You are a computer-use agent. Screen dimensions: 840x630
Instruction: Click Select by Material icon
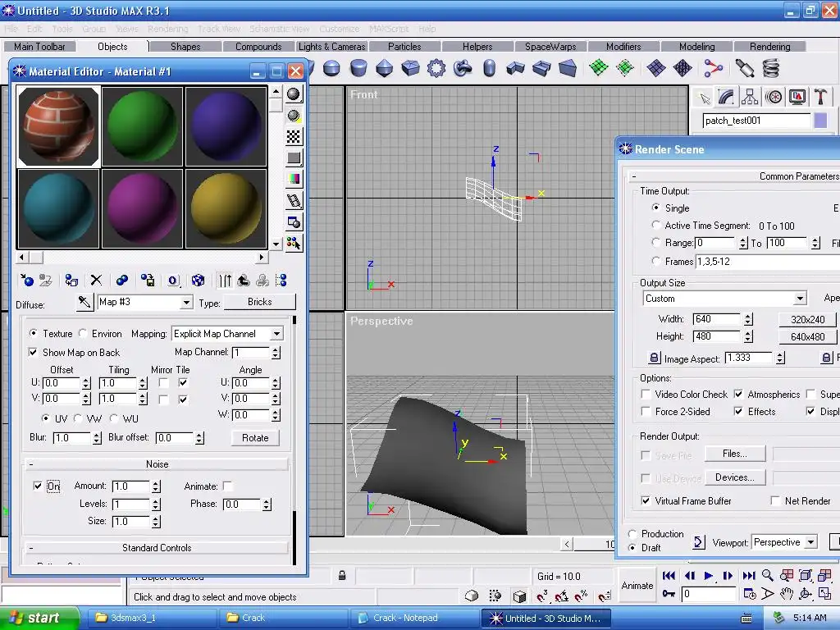coord(294,243)
